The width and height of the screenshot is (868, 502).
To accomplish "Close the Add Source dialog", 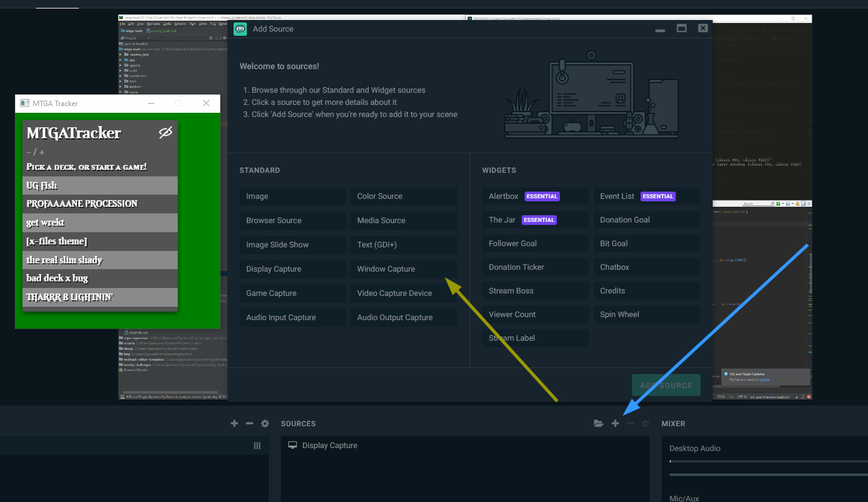I will point(702,28).
